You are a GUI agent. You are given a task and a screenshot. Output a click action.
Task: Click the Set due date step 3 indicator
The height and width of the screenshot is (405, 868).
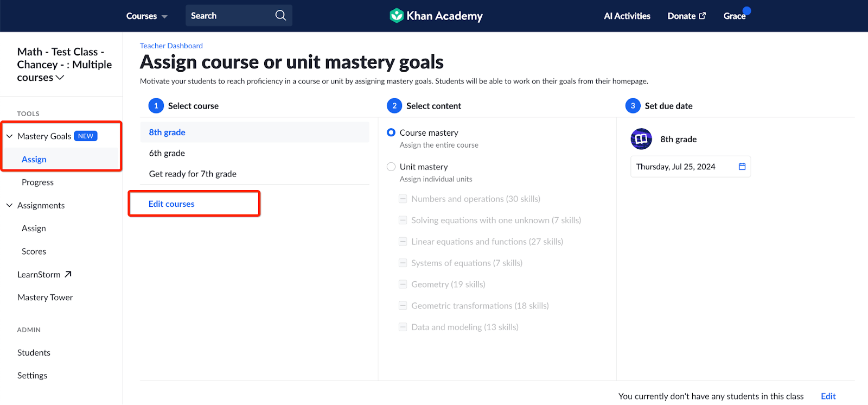[633, 106]
